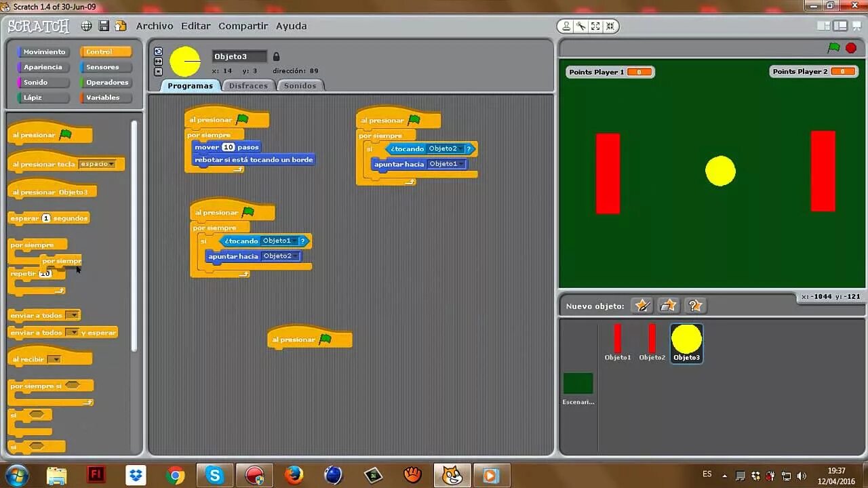Open the apuntar hacia Objeto2 dropdown
The height and width of the screenshot is (488, 868).
pos(281,256)
